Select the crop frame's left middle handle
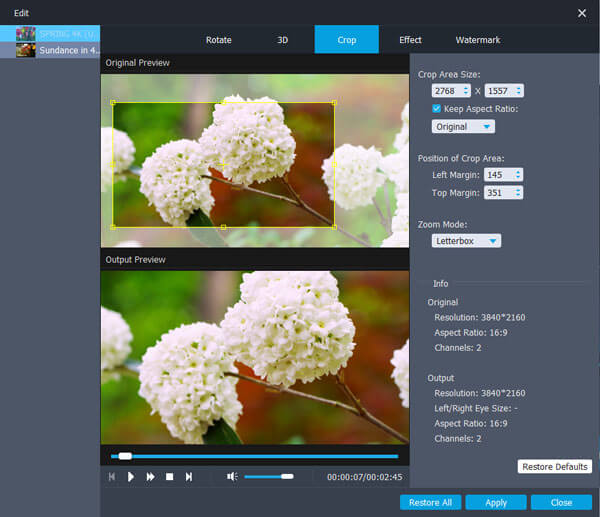The width and height of the screenshot is (600, 517). click(x=112, y=165)
